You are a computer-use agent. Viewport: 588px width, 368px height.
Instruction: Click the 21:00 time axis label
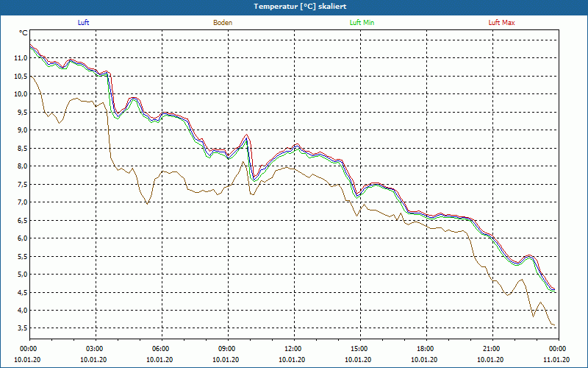[x=490, y=349]
